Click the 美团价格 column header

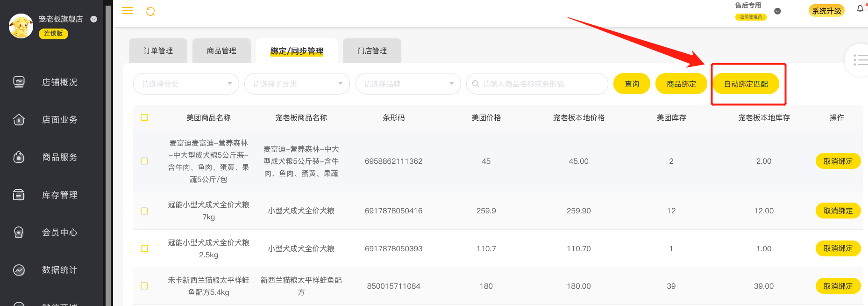486,118
